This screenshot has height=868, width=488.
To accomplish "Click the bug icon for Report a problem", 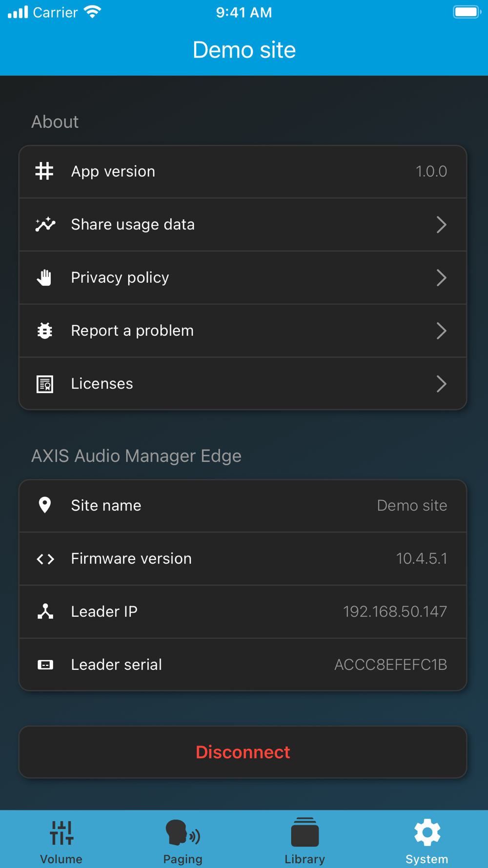I will click(x=44, y=331).
